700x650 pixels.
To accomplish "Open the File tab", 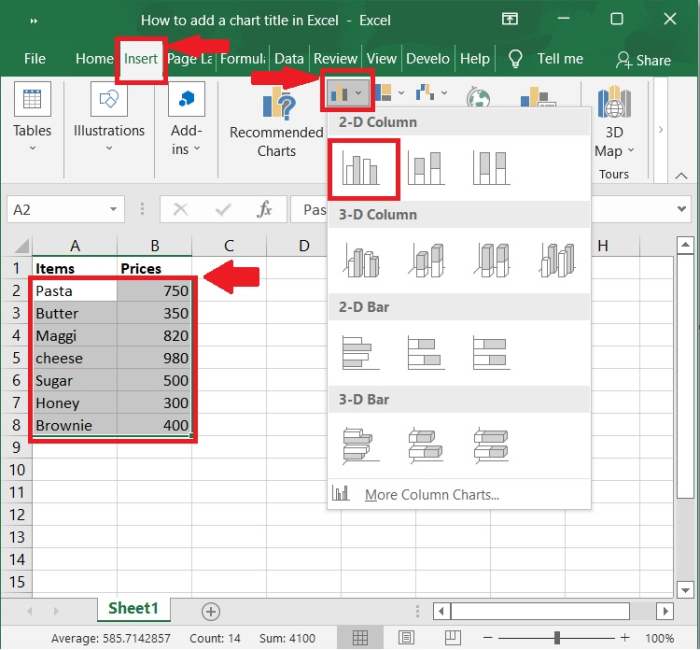I will [35, 58].
